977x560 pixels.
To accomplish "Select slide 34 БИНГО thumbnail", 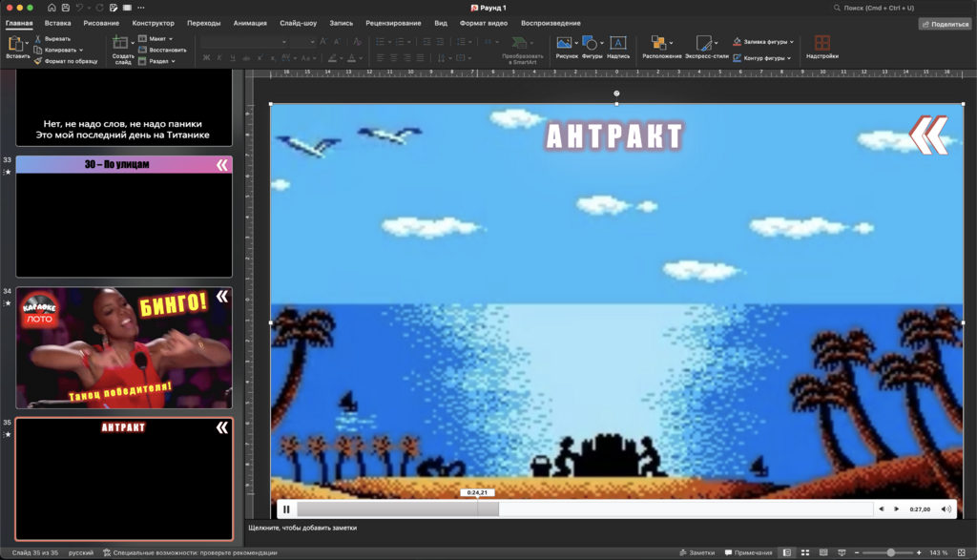I will coord(124,347).
